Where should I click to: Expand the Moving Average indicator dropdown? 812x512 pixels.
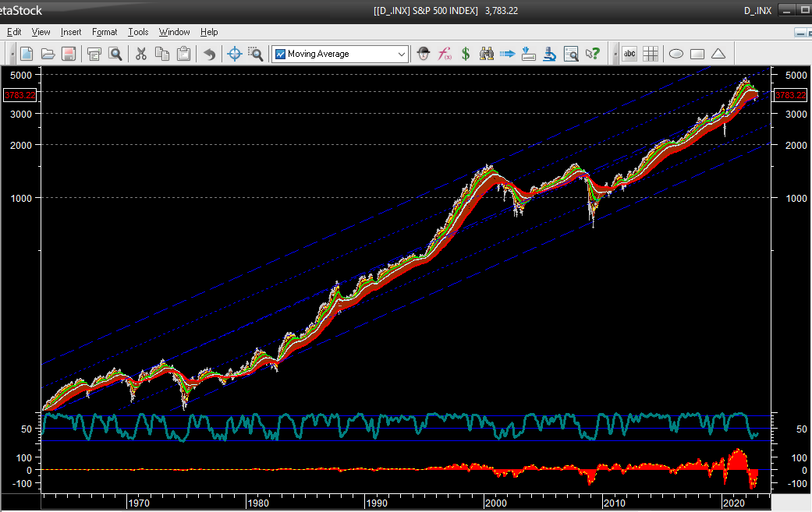tap(402, 54)
